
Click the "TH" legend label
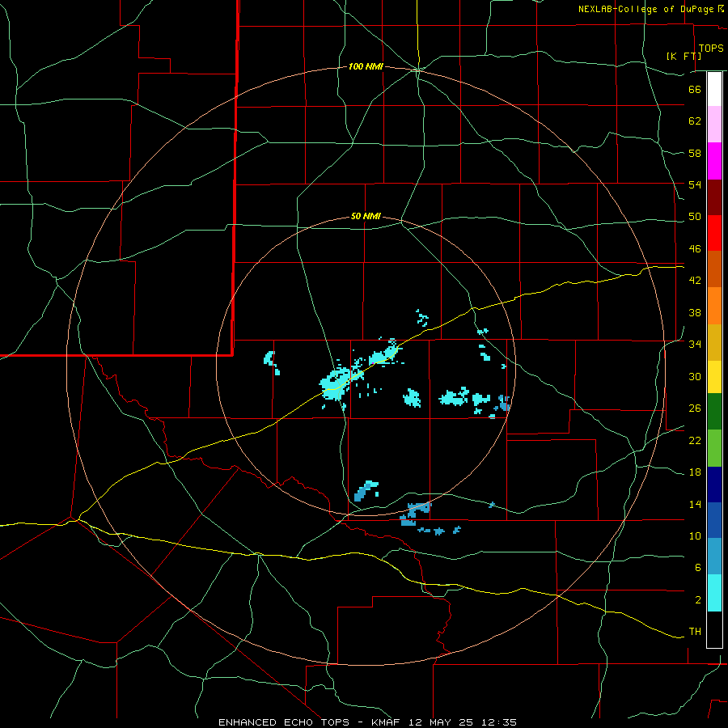point(695,632)
